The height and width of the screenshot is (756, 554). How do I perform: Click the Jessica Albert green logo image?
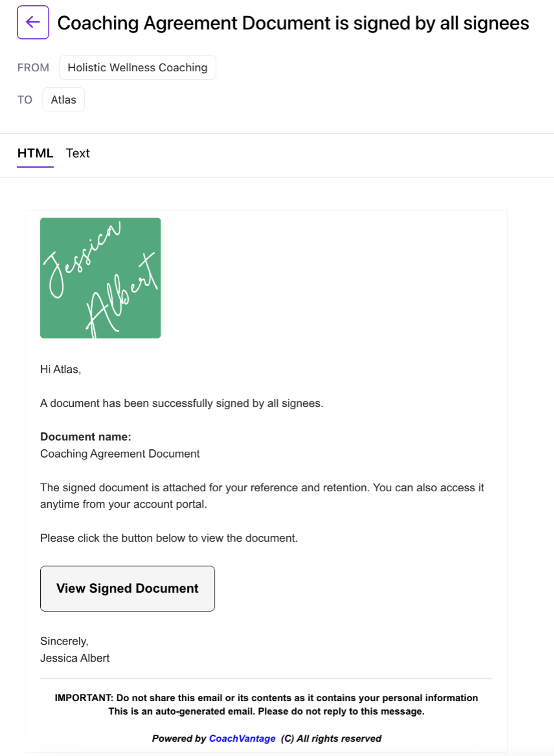tap(100, 278)
